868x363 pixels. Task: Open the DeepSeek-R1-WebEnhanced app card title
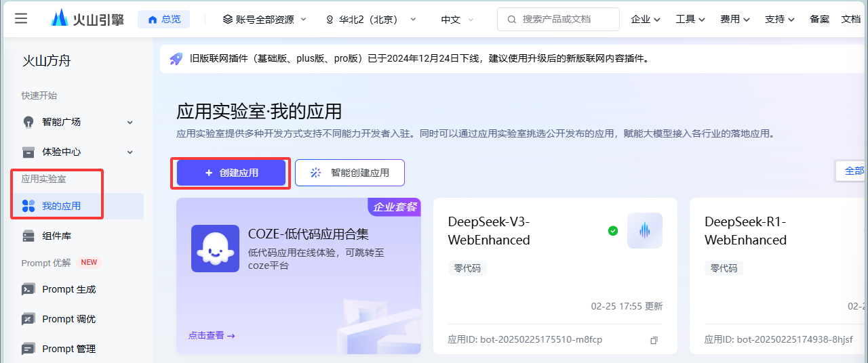[x=745, y=231]
